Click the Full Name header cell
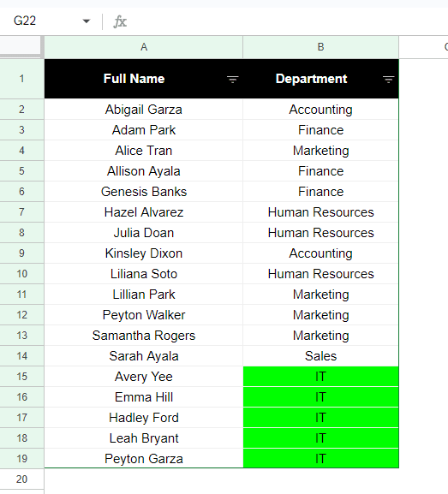This screenshot has width=448, height=494. (143, 79)
